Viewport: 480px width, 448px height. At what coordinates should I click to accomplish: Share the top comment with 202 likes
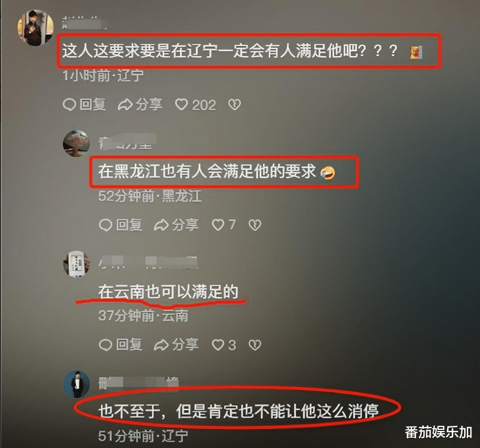pos(140,104)
